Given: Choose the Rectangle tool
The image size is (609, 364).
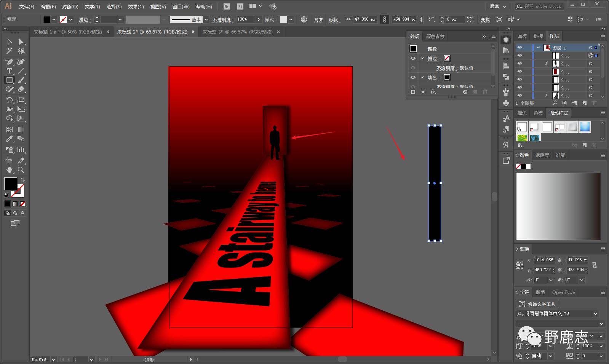Looking at the screenshot, I should [x=10, y=80].
